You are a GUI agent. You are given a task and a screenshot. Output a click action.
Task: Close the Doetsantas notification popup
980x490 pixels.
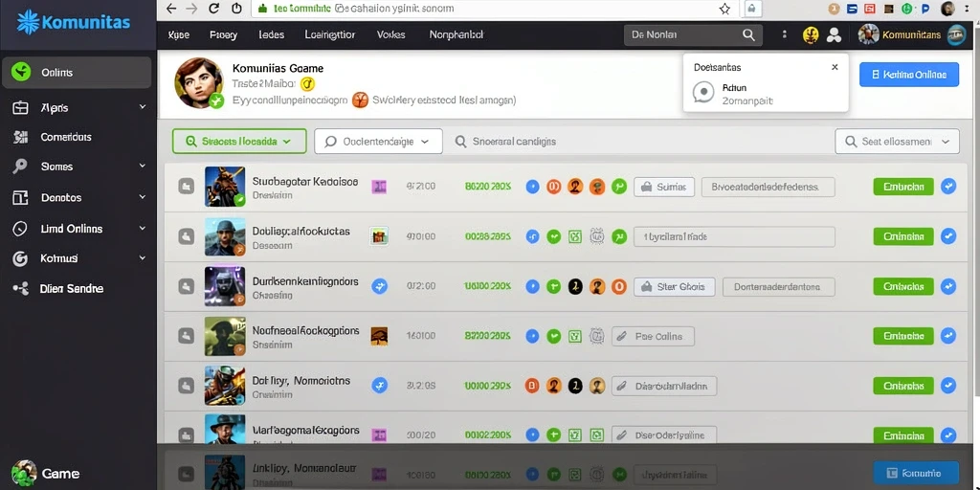point(835,67)
